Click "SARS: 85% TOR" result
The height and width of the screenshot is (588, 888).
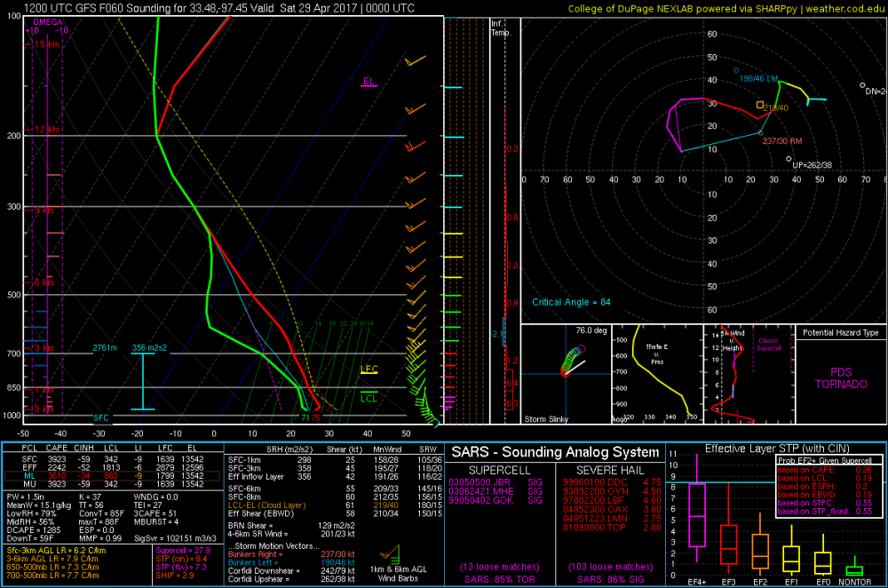tap(499, 579)
